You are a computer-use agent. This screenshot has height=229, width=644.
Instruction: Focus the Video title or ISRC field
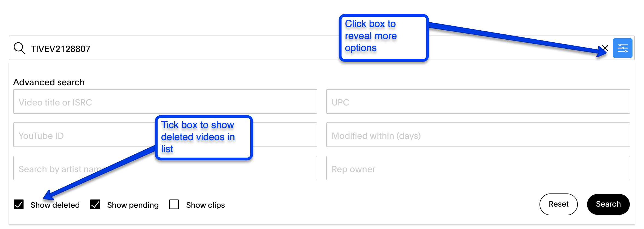165,101
